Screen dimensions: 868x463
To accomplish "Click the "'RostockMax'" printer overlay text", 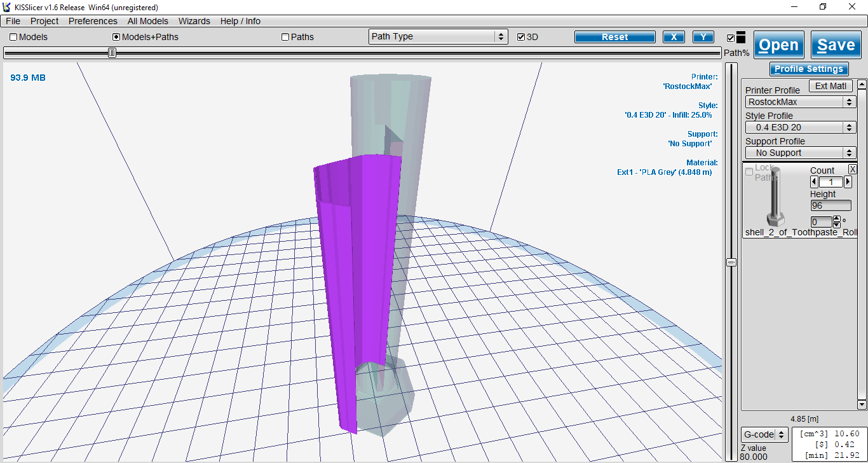I will 688,86.
